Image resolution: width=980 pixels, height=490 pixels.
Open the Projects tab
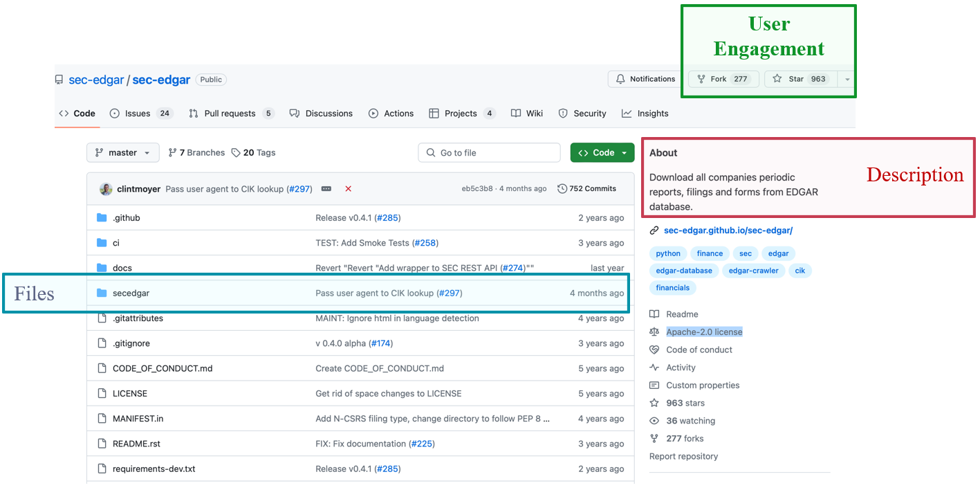tap(462, 114)
